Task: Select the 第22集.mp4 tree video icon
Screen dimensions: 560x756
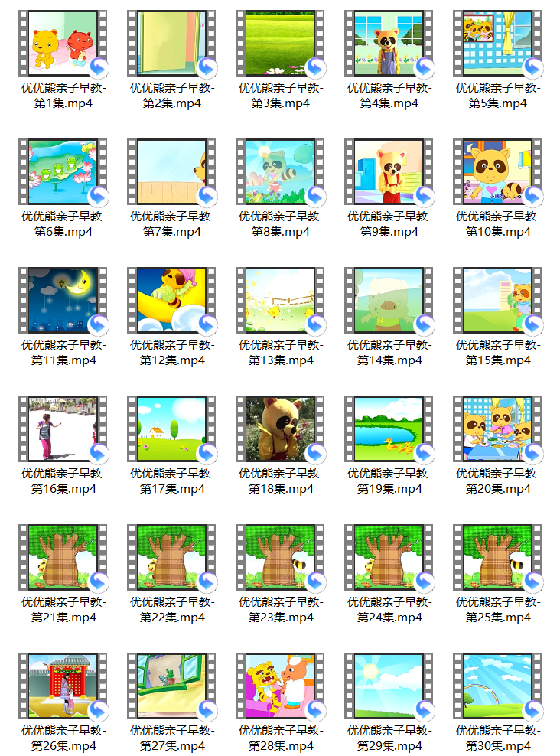Action: [171, 558]
